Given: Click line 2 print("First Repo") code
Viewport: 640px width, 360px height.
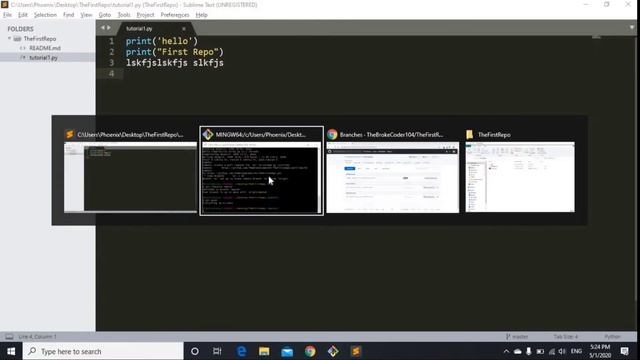Looking at the screenshot, I should point(175,52).
